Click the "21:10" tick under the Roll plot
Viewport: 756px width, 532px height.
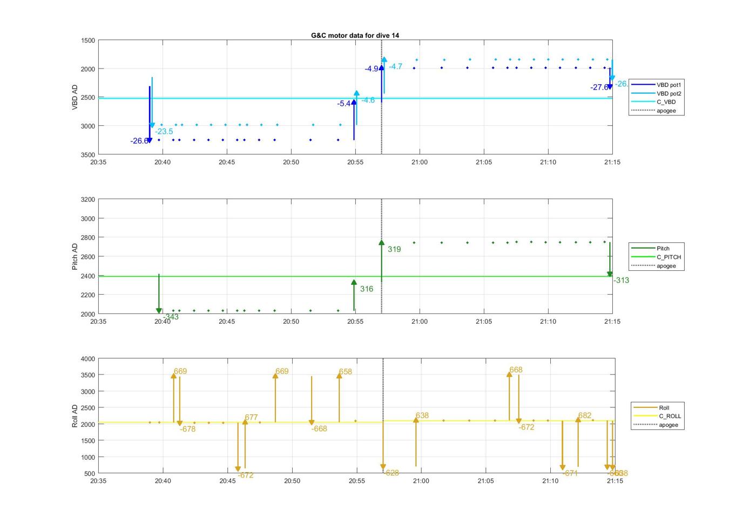tap(550, 481)
